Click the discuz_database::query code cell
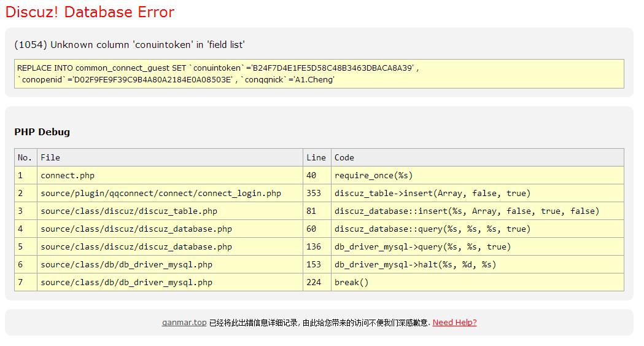Image resolution: width=644 pixels, height=346 pixels. tap(432, 229)
